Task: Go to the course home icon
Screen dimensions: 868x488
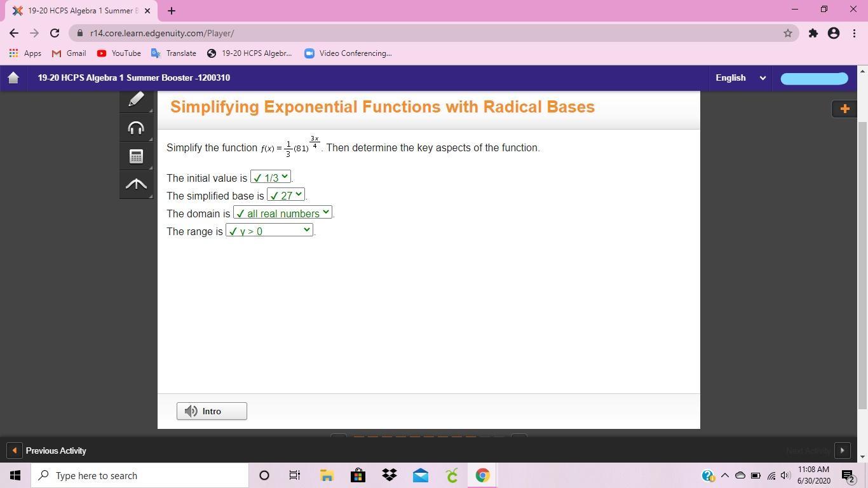Action: tap(13, 78)
